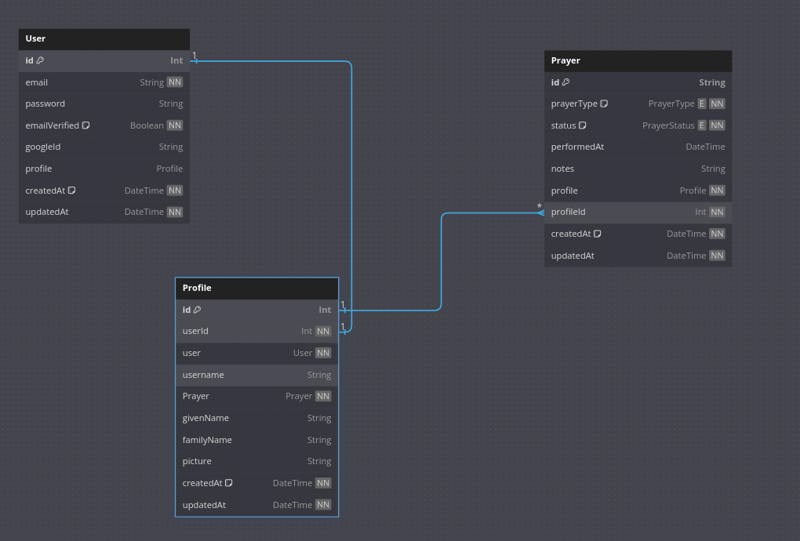Viewport: 800px width, 541px height.
Task: Click the key icon next to User id
Action: point(40,60)
